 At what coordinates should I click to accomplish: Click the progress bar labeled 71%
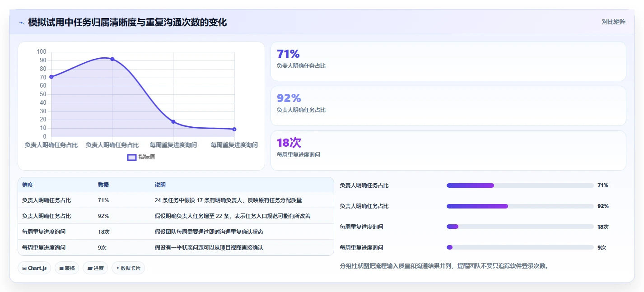[x=520, y=185]
